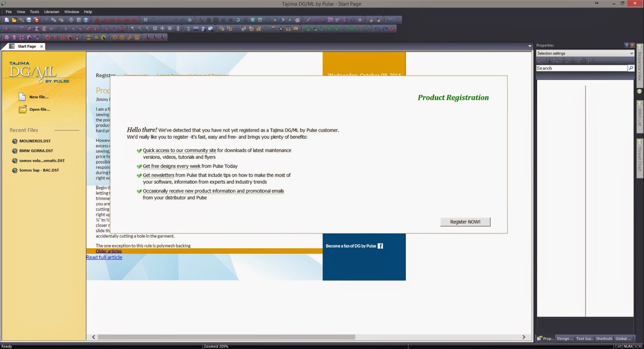The image size is (644, 349).
Task: Open the Selection settings dropdown
Action: coord(585,53)
